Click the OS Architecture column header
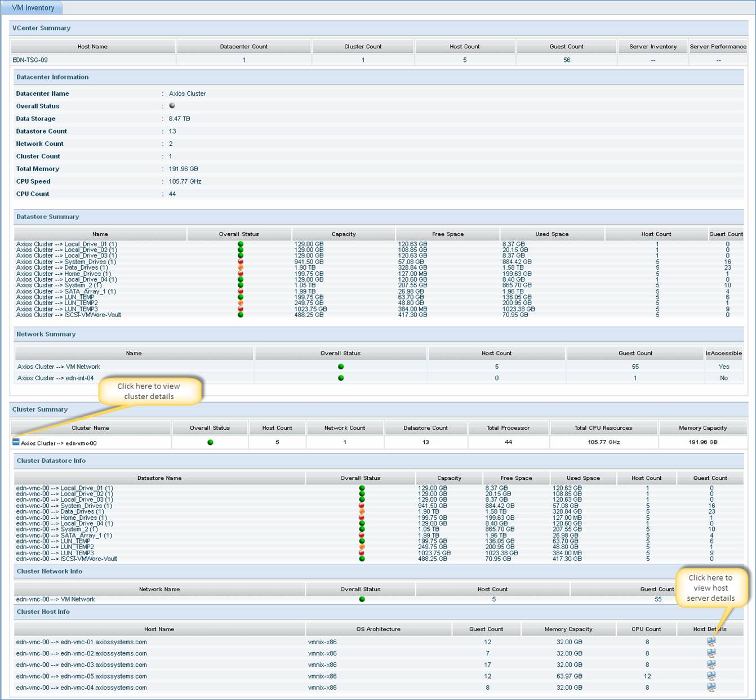 (378, 629)
